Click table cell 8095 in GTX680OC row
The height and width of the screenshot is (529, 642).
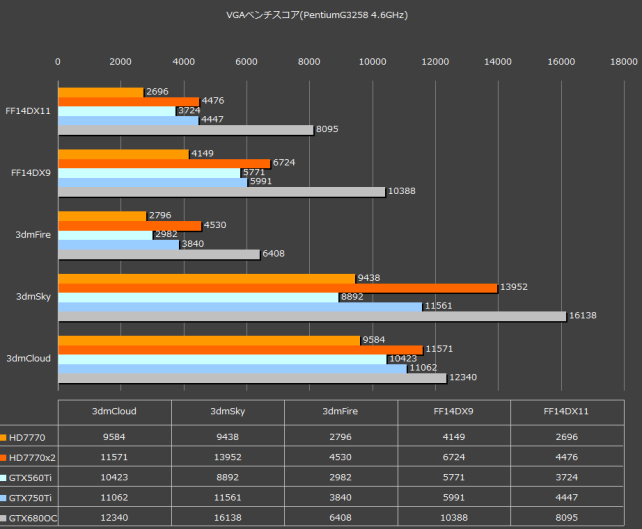click(567, 518)
